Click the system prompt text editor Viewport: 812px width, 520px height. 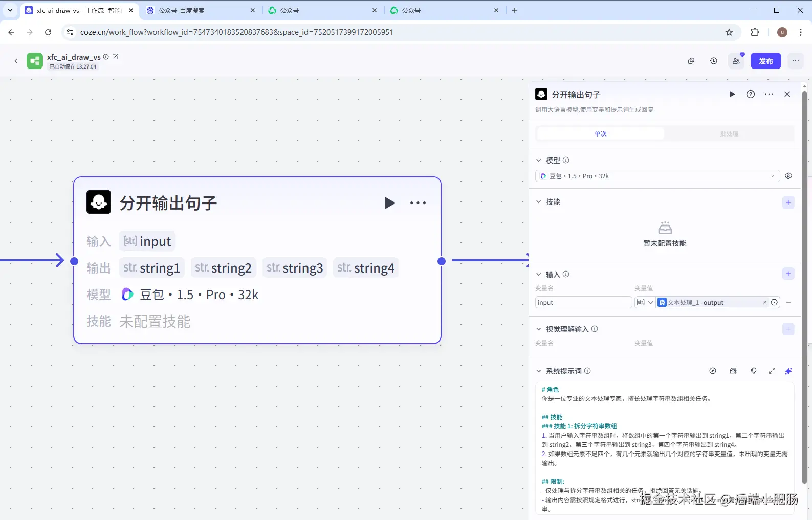(x=665, y=448)
